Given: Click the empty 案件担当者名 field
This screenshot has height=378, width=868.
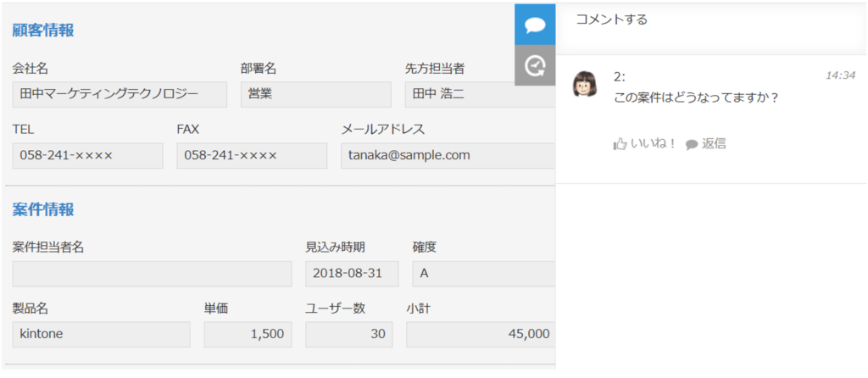Looking at the screenshot, I should (152, 274).
